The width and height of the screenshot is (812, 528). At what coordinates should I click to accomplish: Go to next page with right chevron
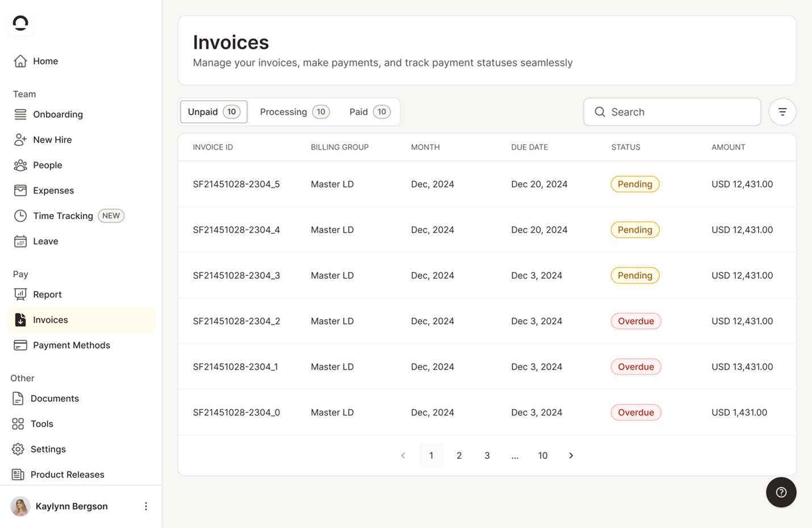(571, 456)
